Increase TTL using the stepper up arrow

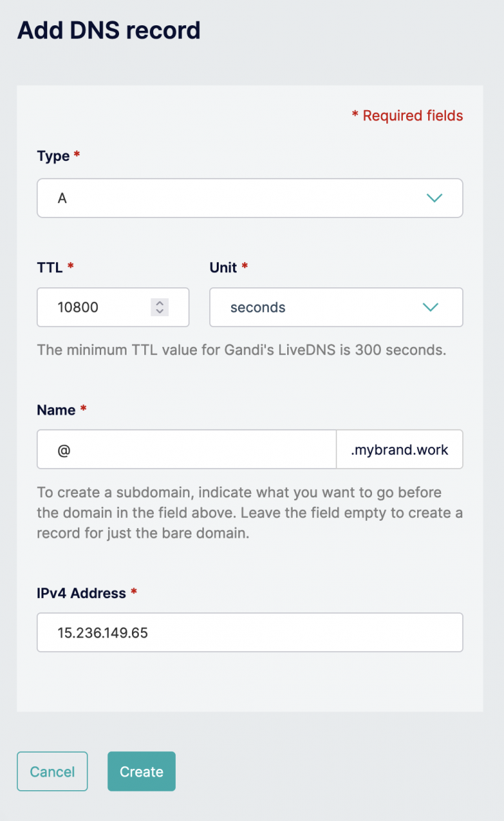159,303
